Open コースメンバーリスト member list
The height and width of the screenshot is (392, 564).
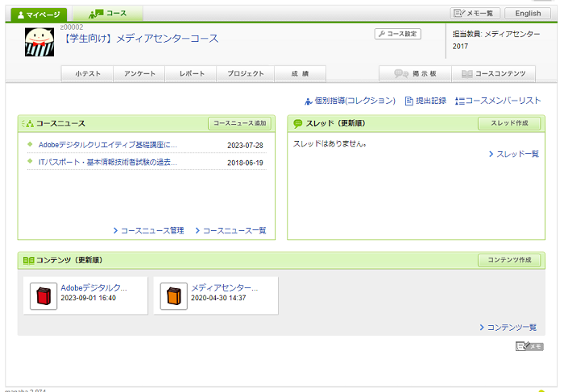point(498,101)
